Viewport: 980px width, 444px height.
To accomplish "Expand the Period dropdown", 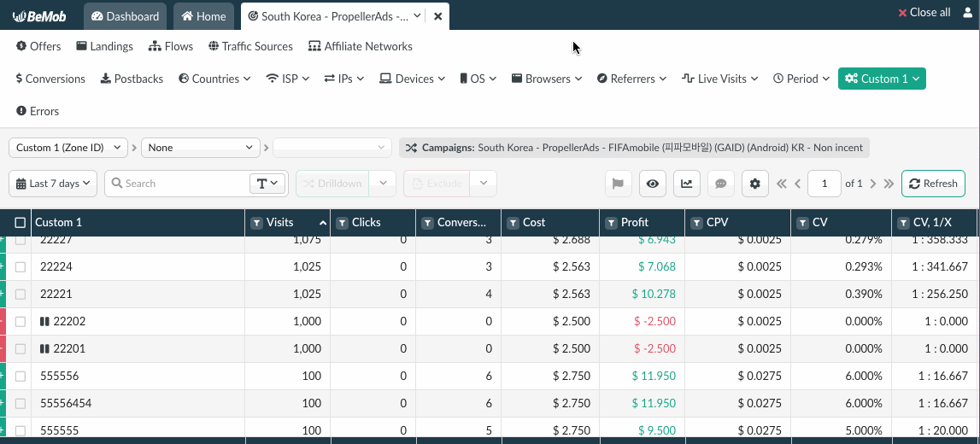I will click(801, 79).
